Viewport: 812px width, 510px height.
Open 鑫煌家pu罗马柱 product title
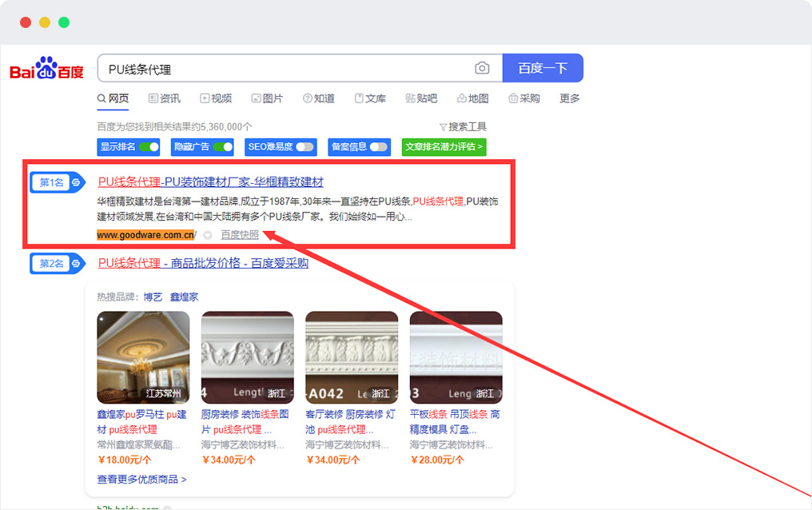coord(142,422)
